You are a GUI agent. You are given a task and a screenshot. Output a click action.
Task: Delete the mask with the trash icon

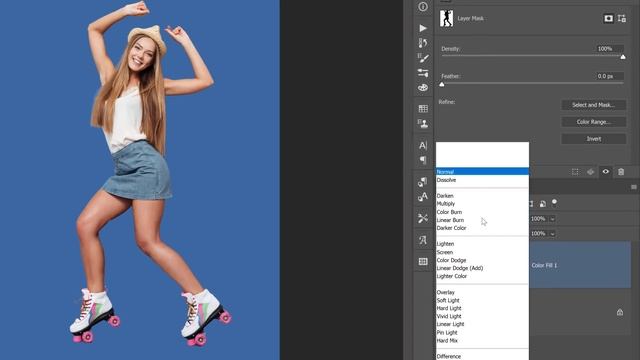(621, 172)
